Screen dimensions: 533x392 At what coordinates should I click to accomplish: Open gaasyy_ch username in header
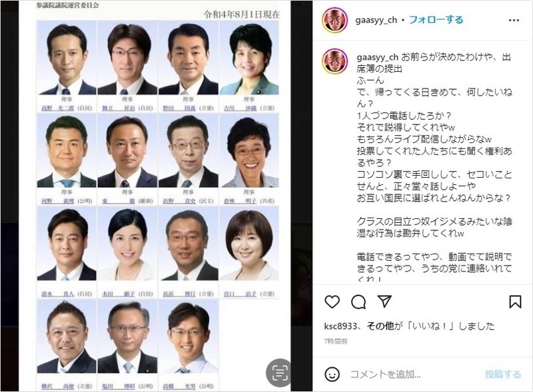pyautogui.click(x=376, y=20)
